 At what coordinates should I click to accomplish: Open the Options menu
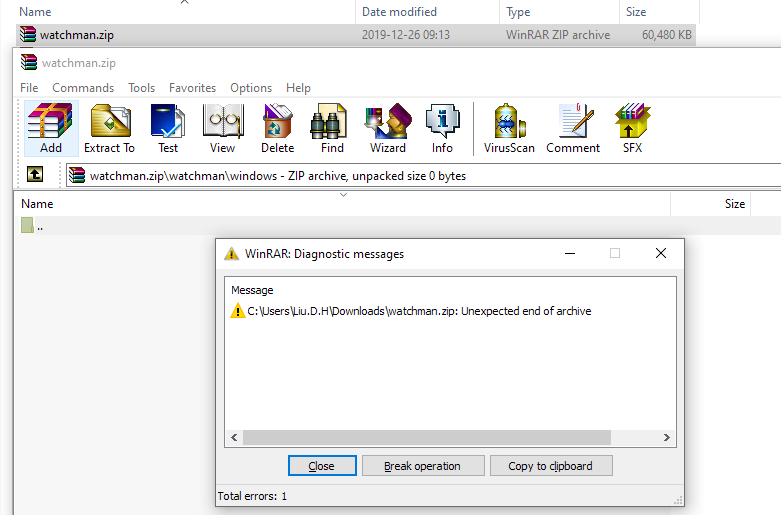click(251, 88)
